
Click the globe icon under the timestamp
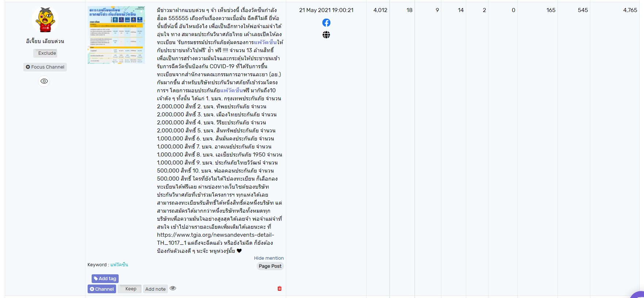[x=326, y=35]
